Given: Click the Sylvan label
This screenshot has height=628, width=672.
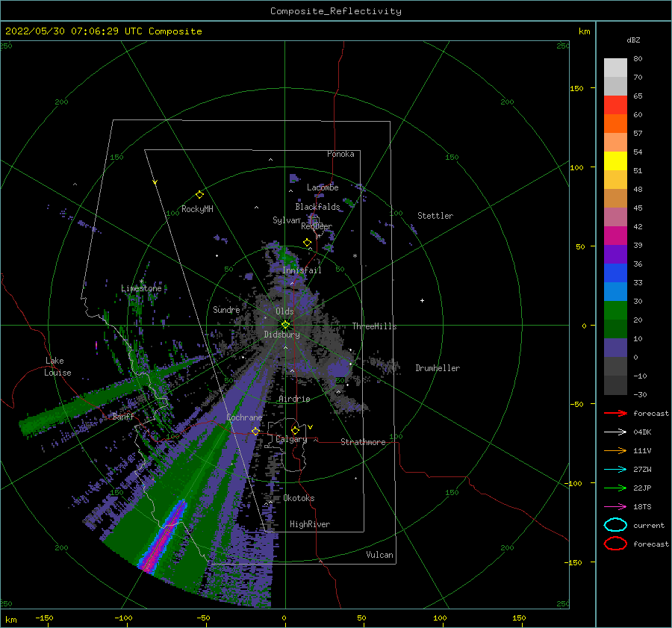Looking at the screenshot, I should 286,220.
